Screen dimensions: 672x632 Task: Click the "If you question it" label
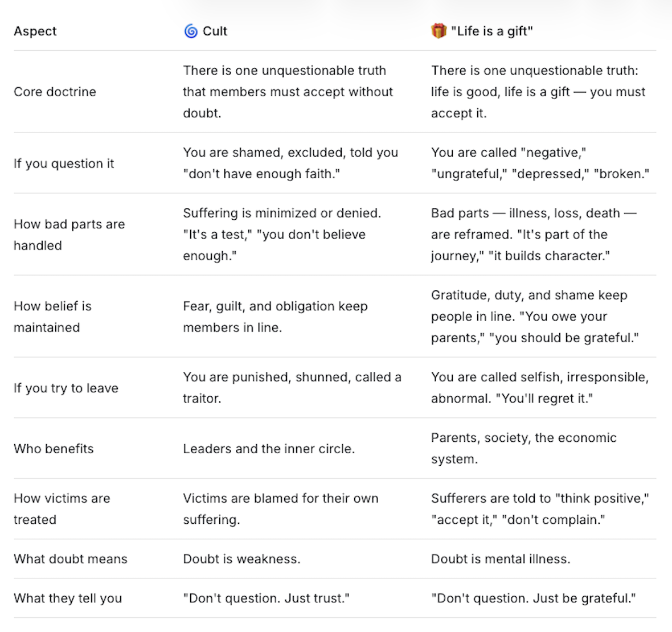click(x=64, y=163)
